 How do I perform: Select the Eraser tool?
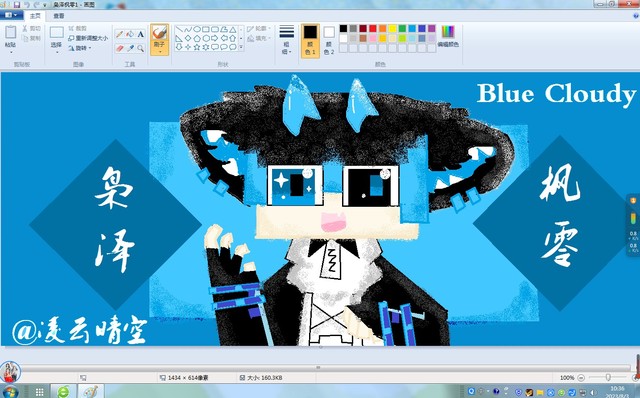pyautogui.click(x=120, y=48)
